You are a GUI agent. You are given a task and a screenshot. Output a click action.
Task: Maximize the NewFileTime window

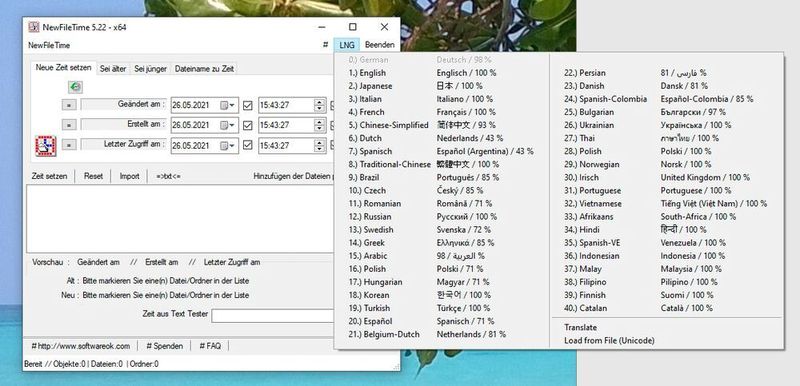click(x=353, y=27)
